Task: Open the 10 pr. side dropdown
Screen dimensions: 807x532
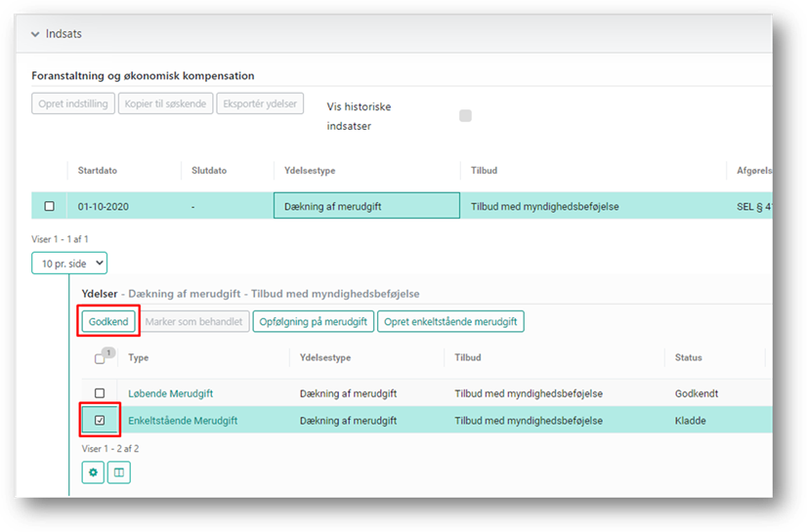Action: pos(69,263)
